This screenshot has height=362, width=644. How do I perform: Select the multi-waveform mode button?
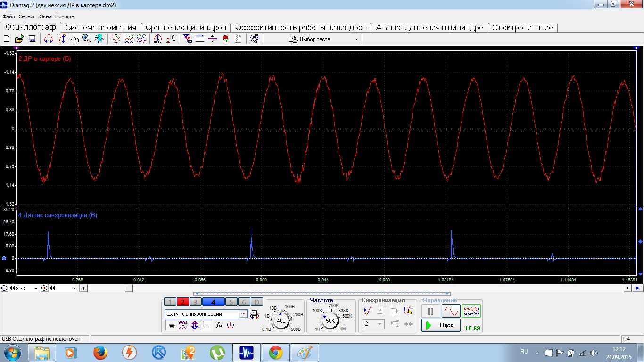coord(471,311)
